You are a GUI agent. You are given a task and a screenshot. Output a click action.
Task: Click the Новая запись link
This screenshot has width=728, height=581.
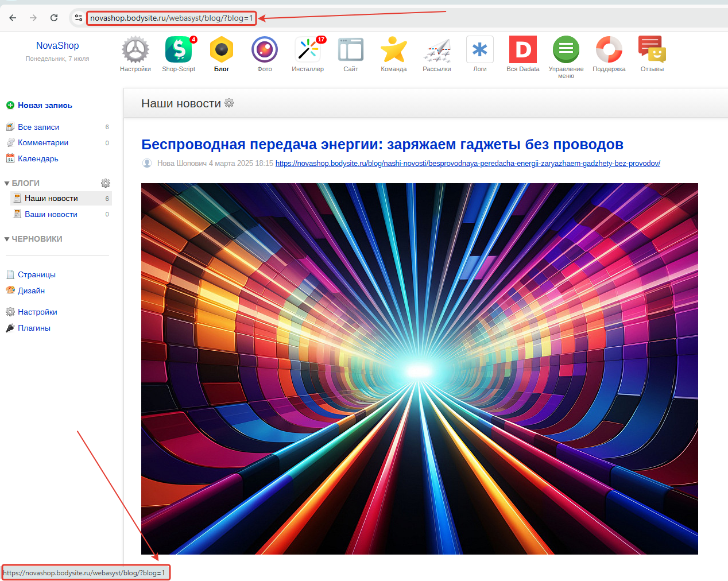[x=45, y=105]
